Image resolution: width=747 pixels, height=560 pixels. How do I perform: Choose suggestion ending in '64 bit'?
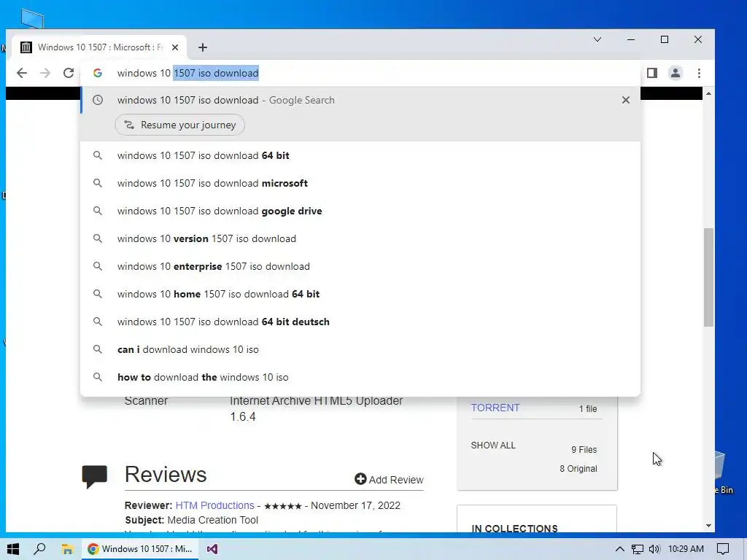click(360, 156)
